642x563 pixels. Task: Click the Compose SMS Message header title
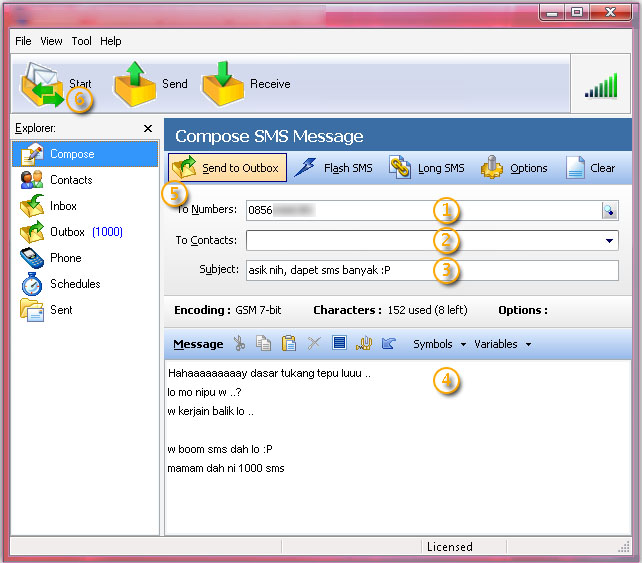tap(269, 136)
